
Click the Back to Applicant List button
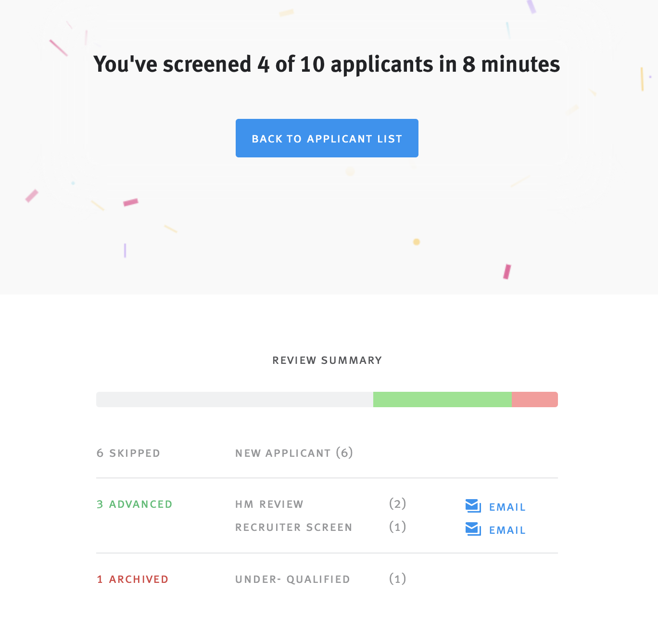(327, 138)
